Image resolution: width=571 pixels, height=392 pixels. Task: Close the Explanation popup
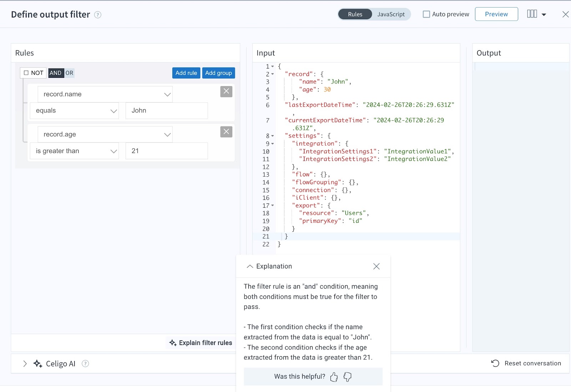[x=376, y=266]
